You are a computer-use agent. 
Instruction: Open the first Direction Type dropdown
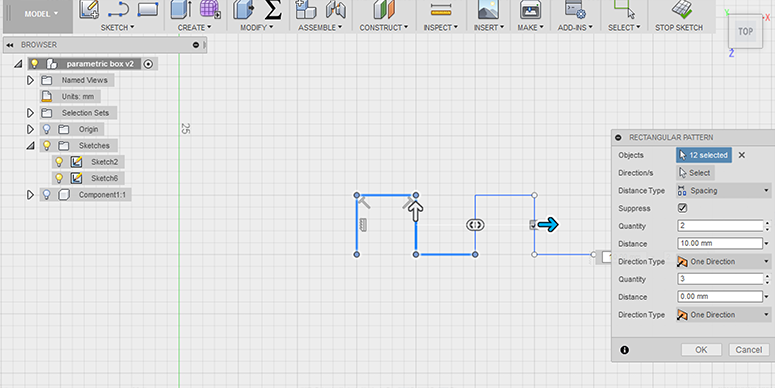723,261
